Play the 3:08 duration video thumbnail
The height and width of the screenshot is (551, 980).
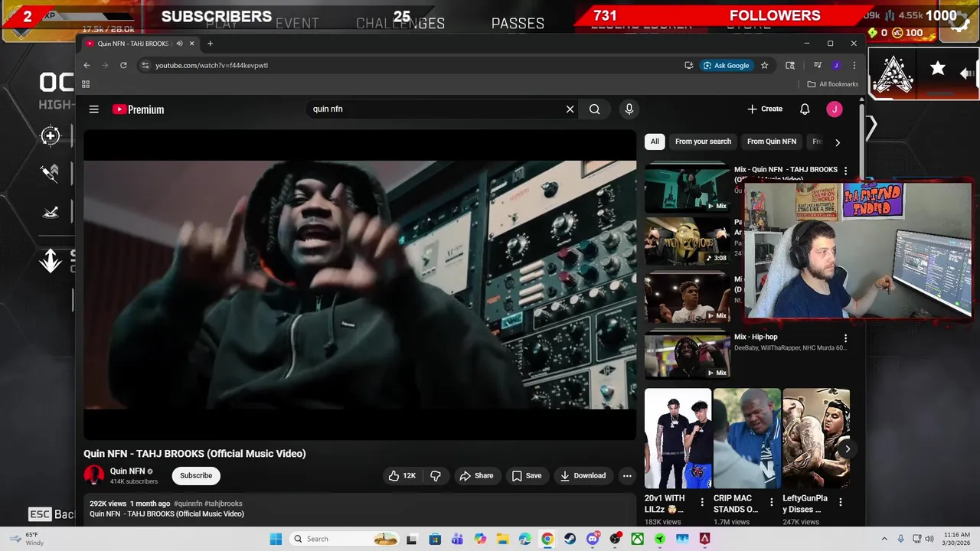687,241
